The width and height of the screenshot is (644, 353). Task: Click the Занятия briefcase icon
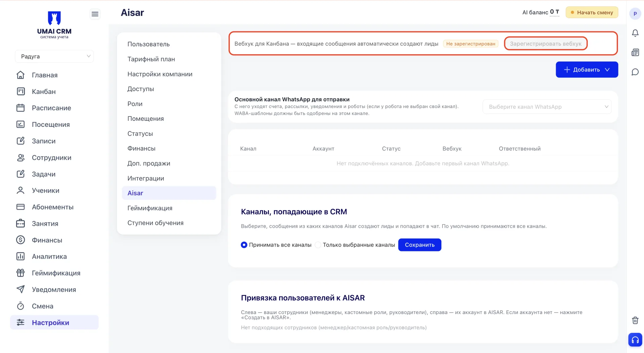[20, 223]
